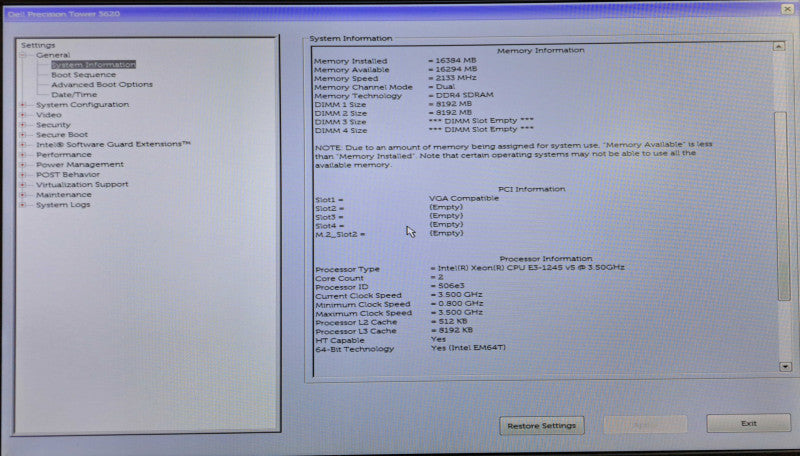Click the PCI Information heading

532,189
